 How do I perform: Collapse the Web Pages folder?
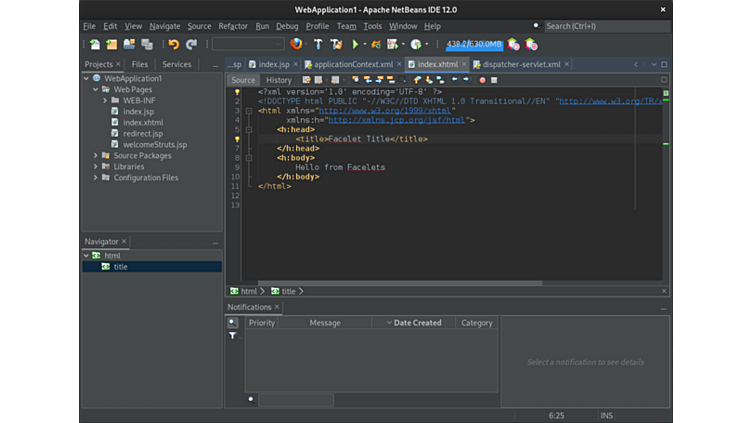95,89
